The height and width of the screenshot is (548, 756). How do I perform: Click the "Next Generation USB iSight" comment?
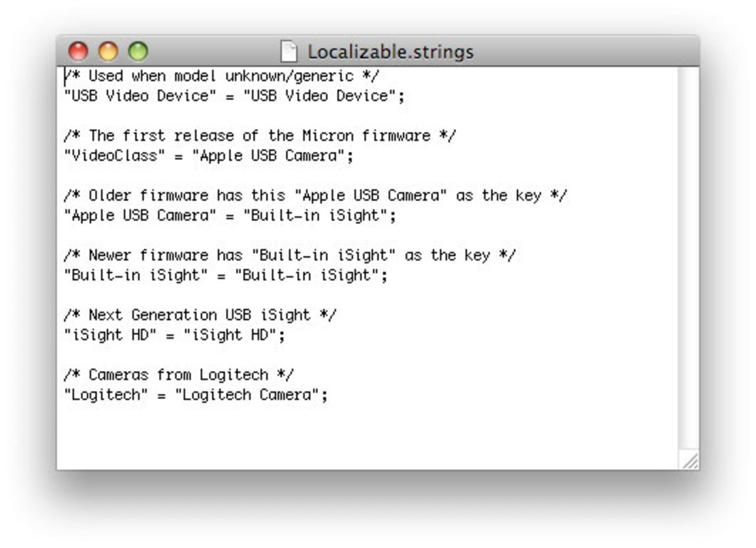pyautogui.click(x=200, y=315)
